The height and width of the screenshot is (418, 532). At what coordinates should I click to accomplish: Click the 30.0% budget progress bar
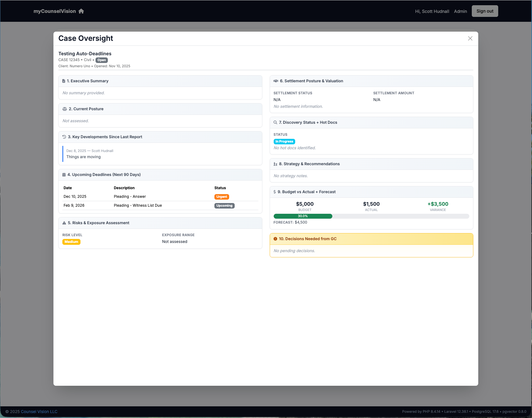(303, 216)
